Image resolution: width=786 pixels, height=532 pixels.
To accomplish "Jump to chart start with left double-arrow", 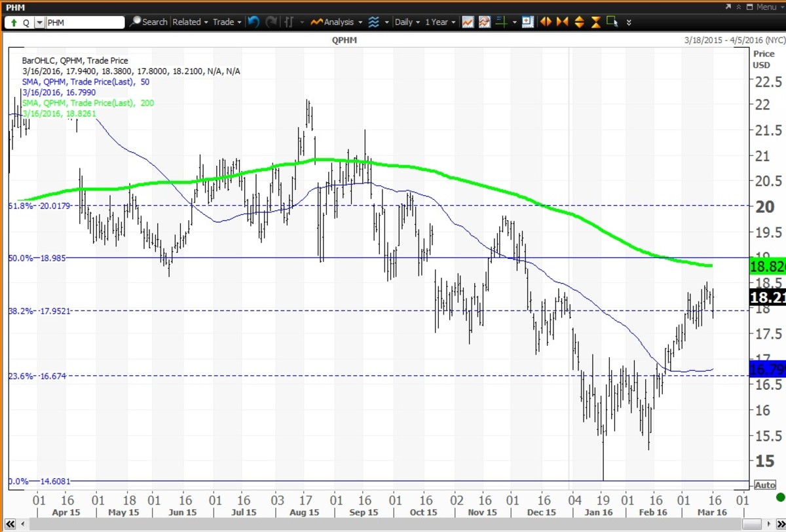I will click(11, 525).
